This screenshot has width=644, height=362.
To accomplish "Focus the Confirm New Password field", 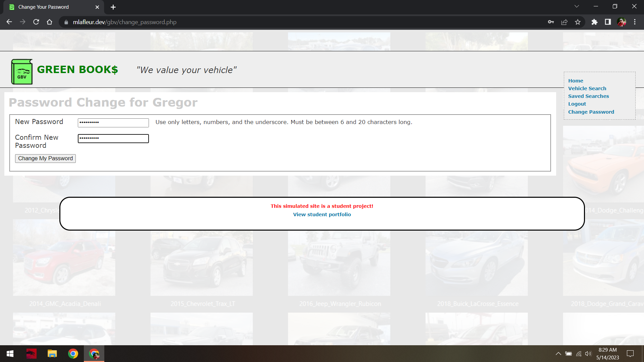I will [113, 138].
